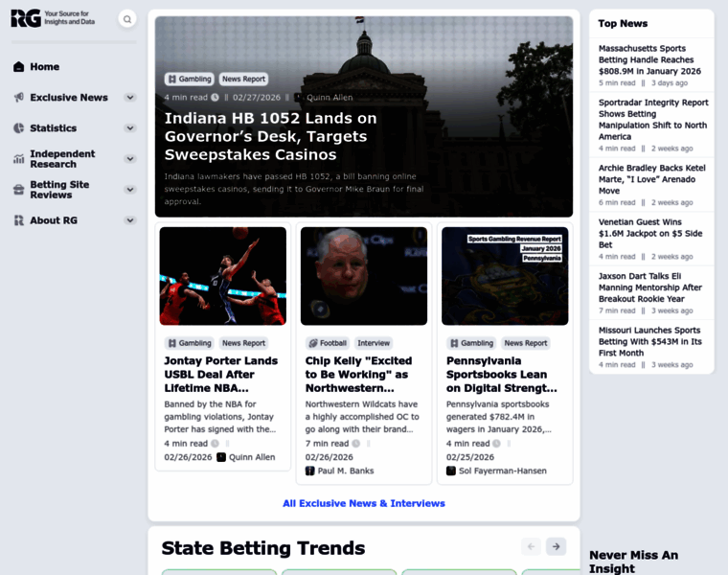
Task: Click Quinn Allen avatar on Jontay Porter card
Action: 221,457
